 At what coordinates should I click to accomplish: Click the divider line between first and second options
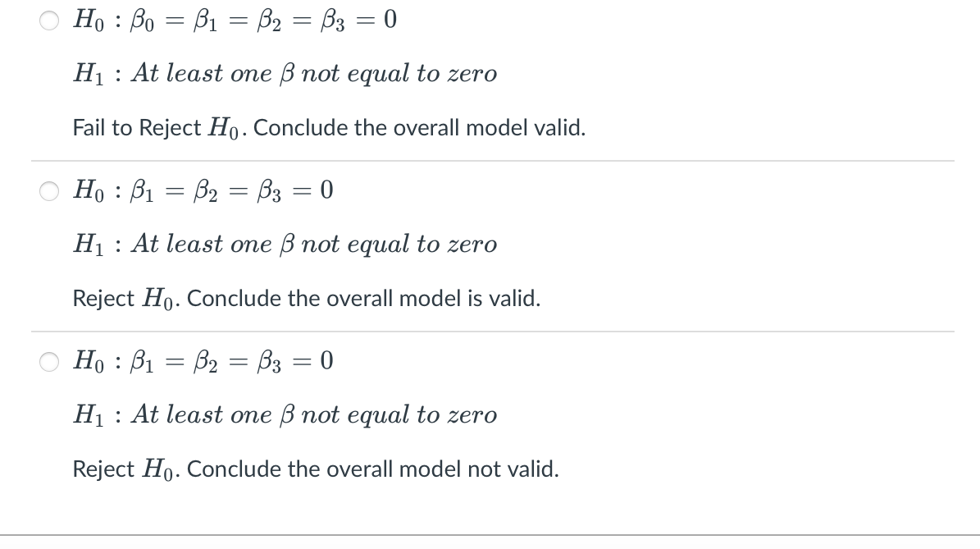492,158
